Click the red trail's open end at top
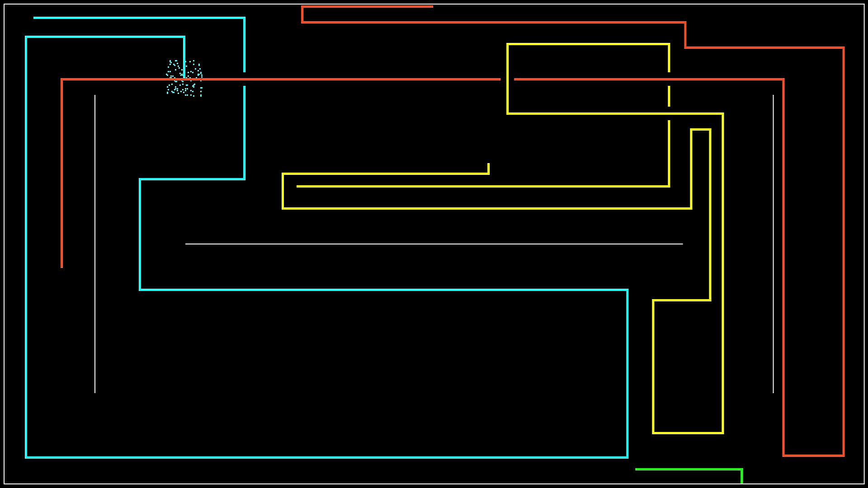Screen dimensions: 868x488 432,7
